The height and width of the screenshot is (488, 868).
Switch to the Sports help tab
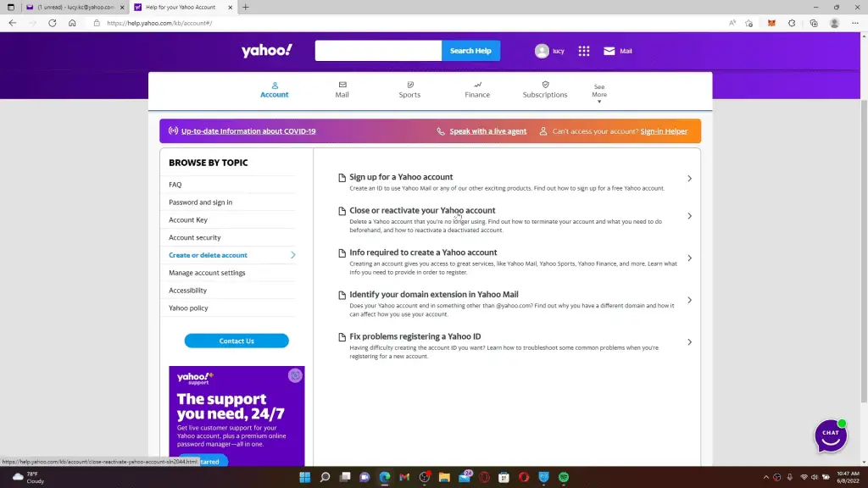(x=409, y=90)
